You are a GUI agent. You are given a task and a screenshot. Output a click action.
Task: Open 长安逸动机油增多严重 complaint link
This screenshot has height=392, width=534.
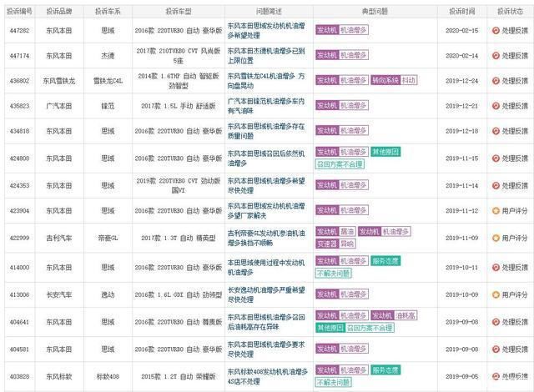(266, 294)
